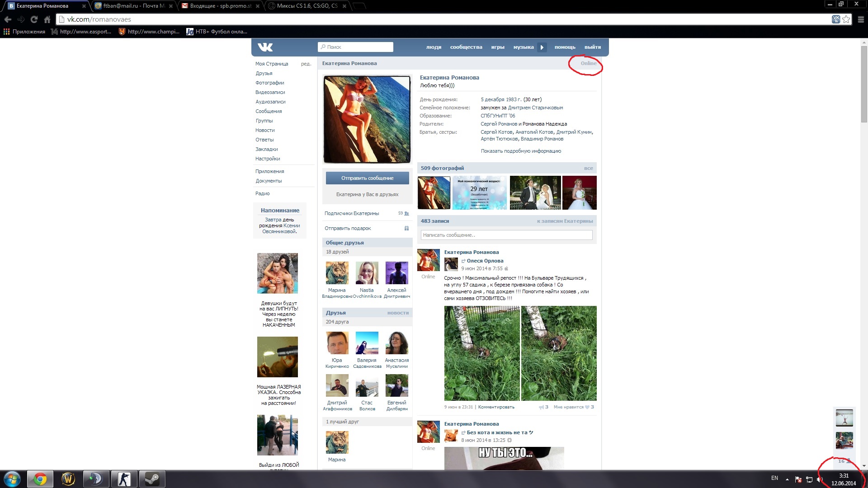Click ред. edit link
The height and width of the screenshot is (488, 868).
(x=306, y=64)
